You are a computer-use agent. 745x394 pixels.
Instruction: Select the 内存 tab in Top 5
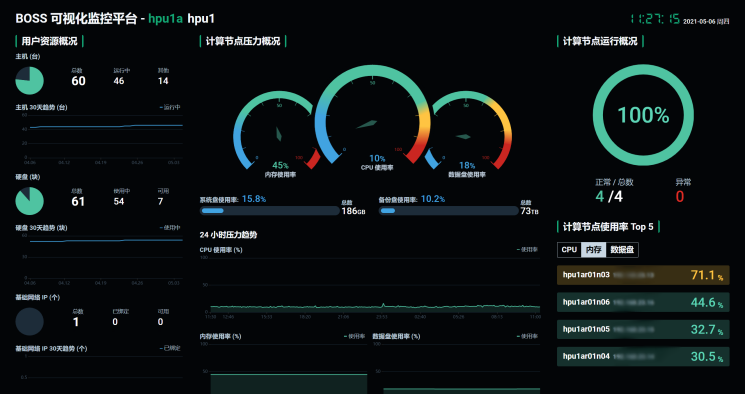click(593, 250)
